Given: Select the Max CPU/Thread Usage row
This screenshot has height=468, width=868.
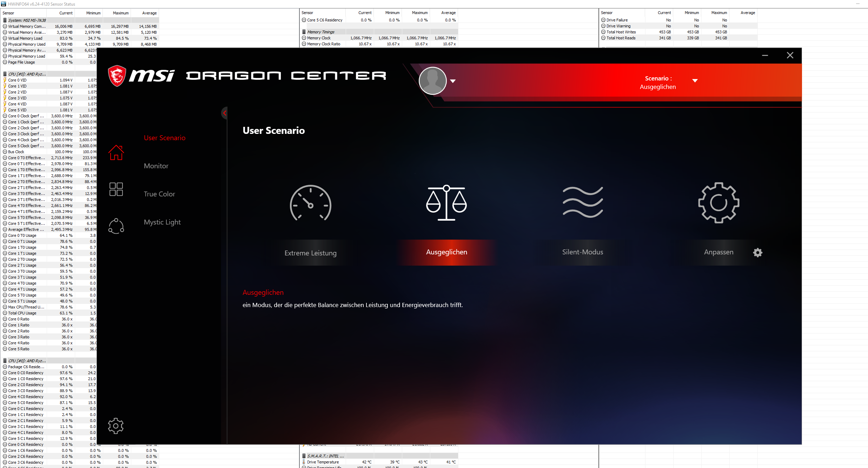Looking at the screenshot, I should [49, 307].
